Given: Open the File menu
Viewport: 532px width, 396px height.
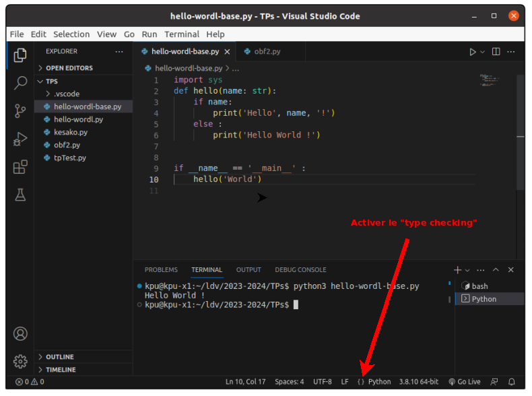Looking at the screenshot, I should point(17,34).
